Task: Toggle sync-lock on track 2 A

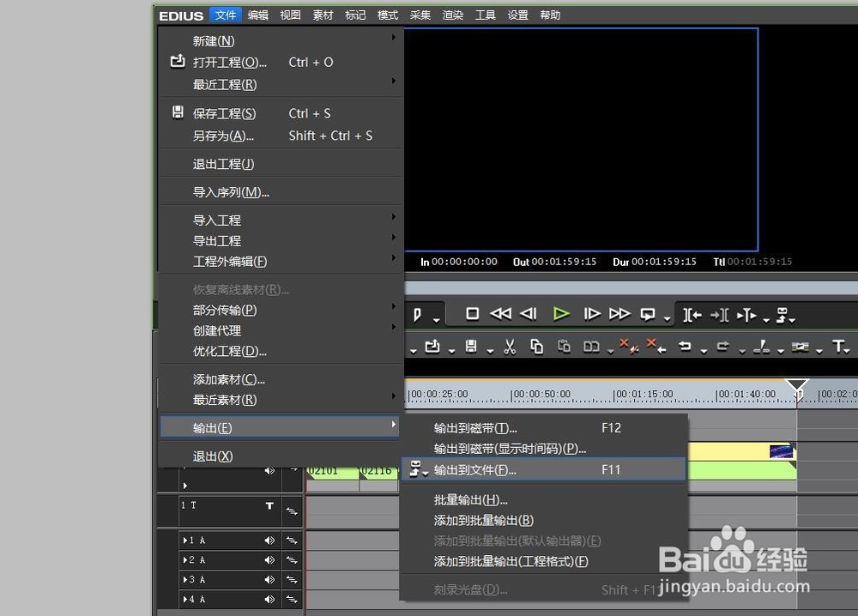Action: (292, 560)
